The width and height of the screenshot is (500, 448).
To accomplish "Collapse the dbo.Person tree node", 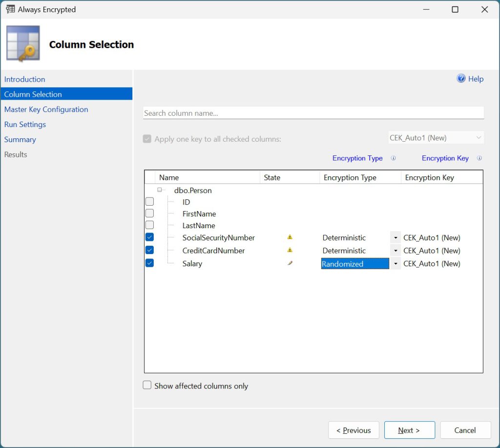I will (160, 190).
